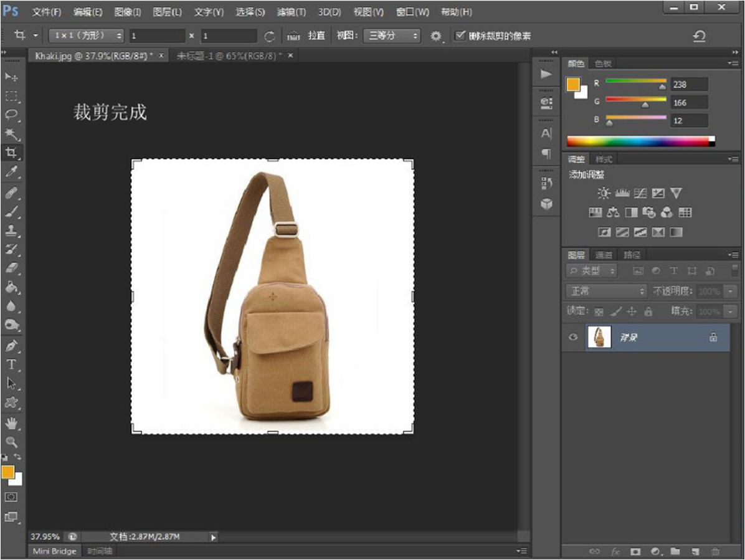745x560 pixels.
Task: Select the Hand tool
Action: [12, 424]
